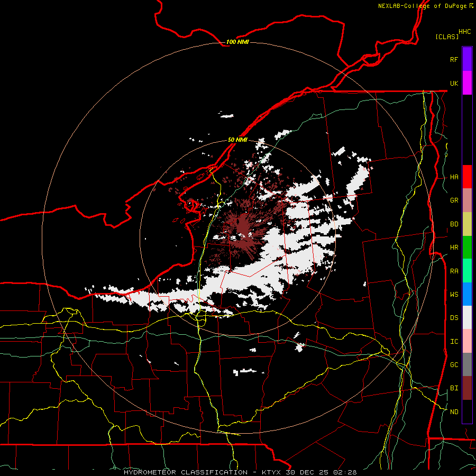Click the HR legend label

[454, 248]
